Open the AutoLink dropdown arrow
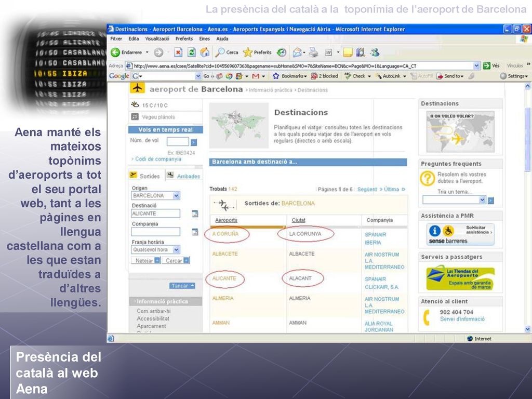532x399 pixels. coord(404,76)
